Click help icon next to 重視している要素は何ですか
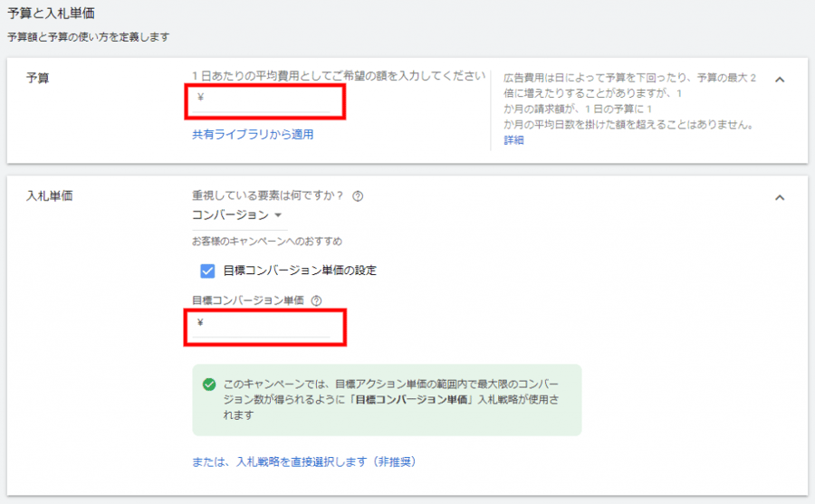 coord(358,195)
